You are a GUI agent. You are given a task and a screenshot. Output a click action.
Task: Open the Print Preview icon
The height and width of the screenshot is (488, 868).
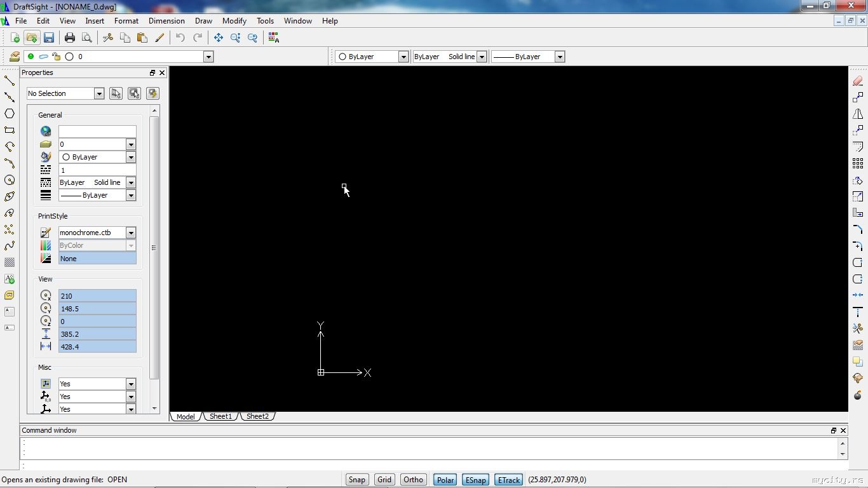tap(87, 38)
